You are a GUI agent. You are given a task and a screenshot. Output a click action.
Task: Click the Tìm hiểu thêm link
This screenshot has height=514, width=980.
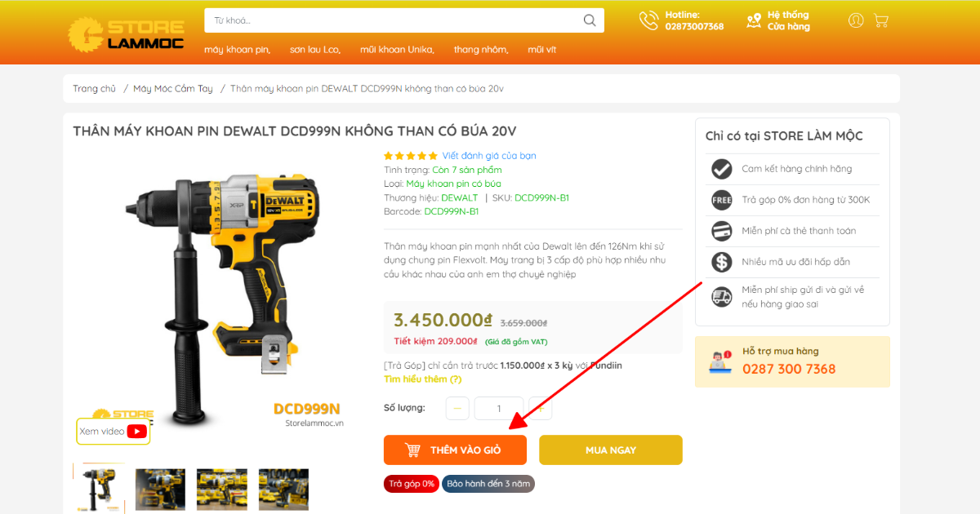point(423,379)
